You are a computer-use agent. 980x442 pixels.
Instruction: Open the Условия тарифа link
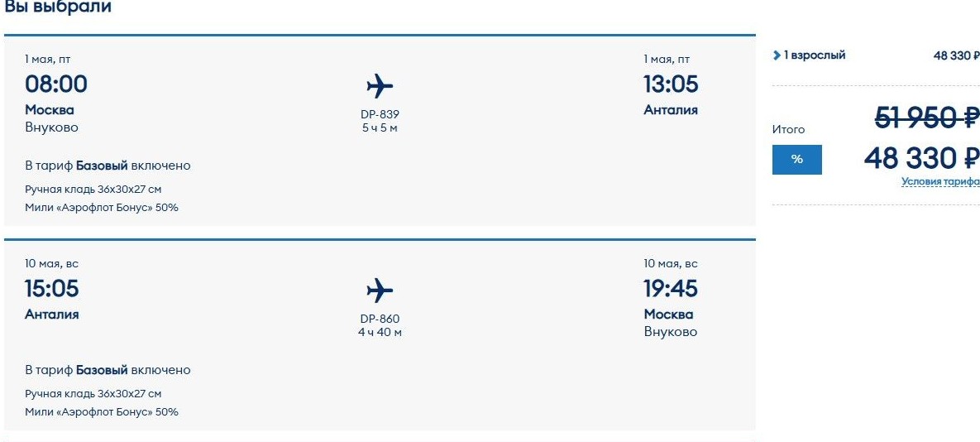tap(940, 181)
